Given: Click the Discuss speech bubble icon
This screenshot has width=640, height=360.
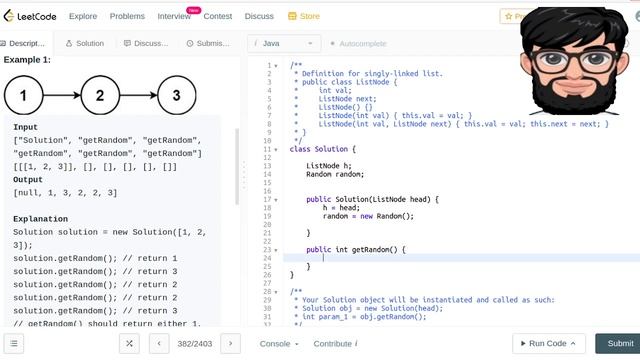Looking at the screenshot, I should (127, 43).
